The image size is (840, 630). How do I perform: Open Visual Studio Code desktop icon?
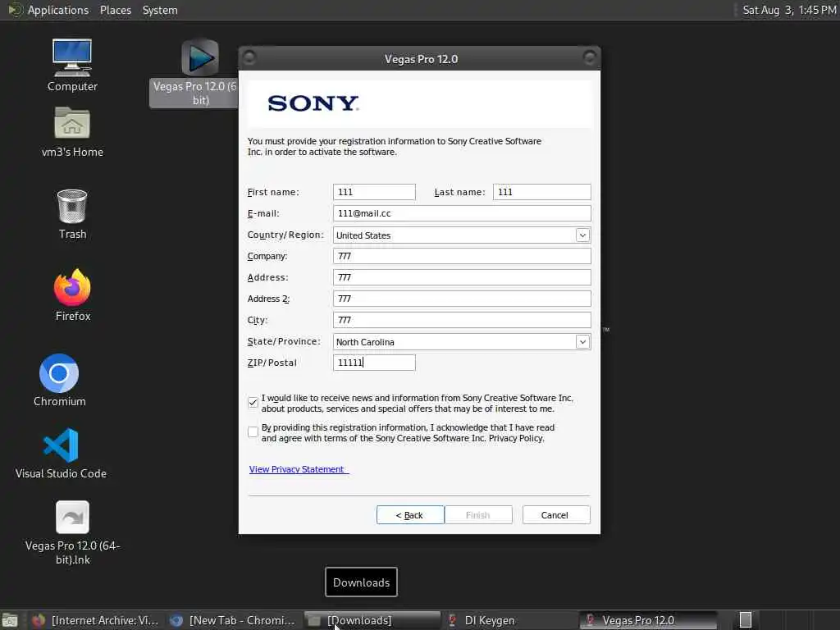click(61, 453)
